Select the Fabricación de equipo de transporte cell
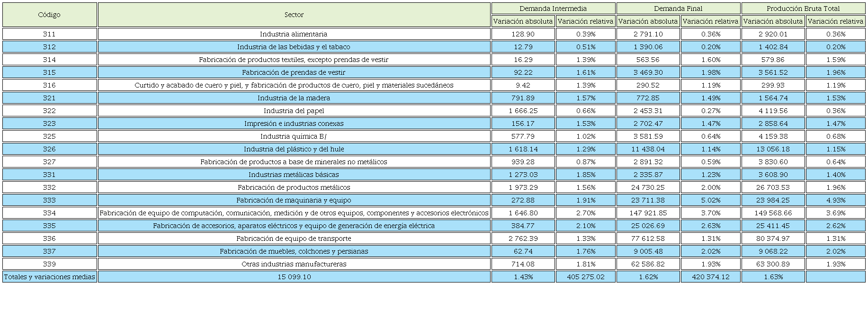868x309 pixels. (x=294, y=238)
